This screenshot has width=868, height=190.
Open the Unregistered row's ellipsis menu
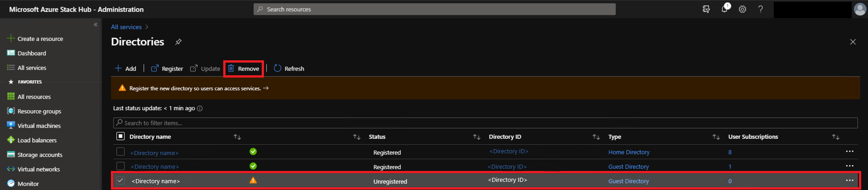pos(849,180)
